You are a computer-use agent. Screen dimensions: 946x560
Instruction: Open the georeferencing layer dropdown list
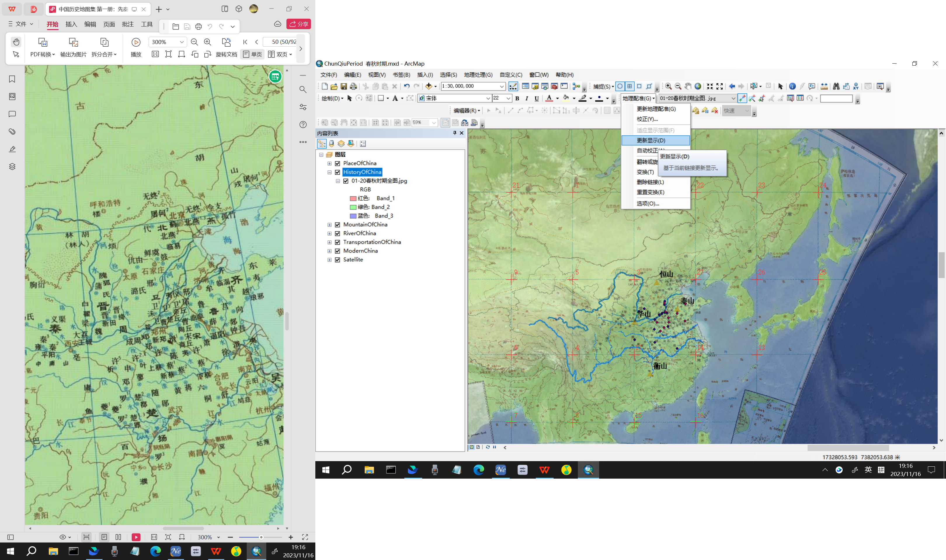coord(733,99)
